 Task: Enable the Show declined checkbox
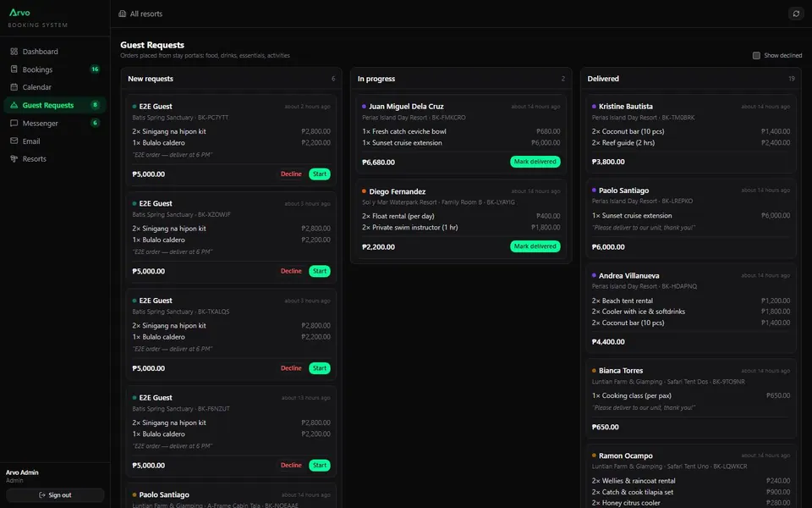pos(756,56)
